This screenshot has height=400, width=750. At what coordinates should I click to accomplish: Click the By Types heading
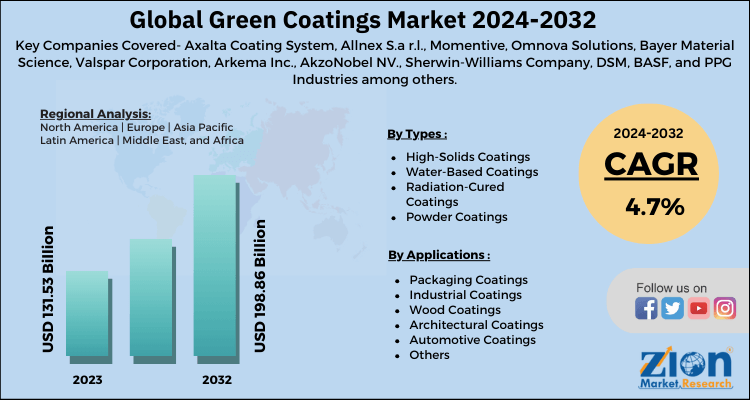[417, 134]
